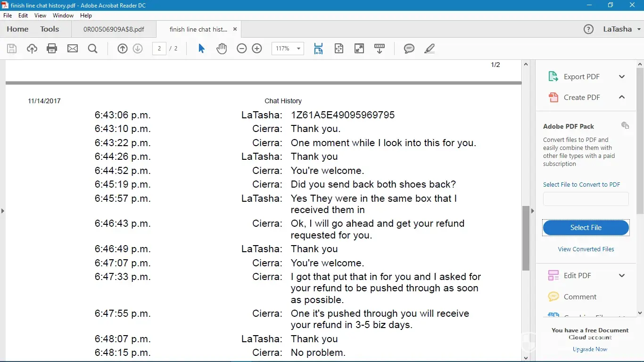Image resolution: width=644 pixels, height=362 pixels.
Task: Open the View Converted Files link
Action: [x=586, y=249]
